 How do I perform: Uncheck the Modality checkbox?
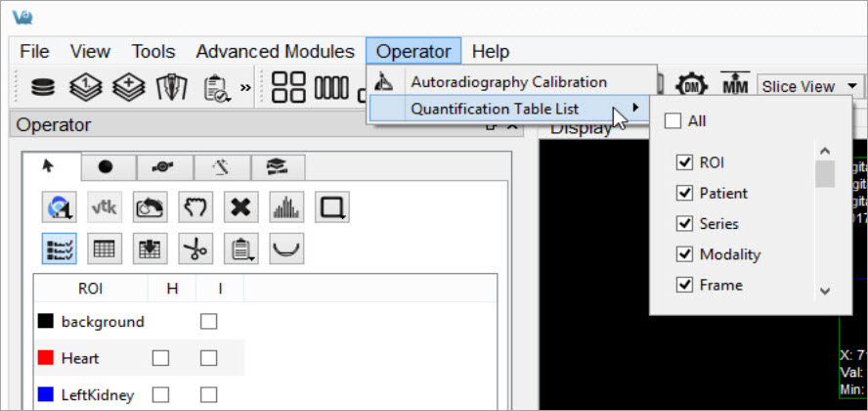pyautogui.click(x=684, y=254)
